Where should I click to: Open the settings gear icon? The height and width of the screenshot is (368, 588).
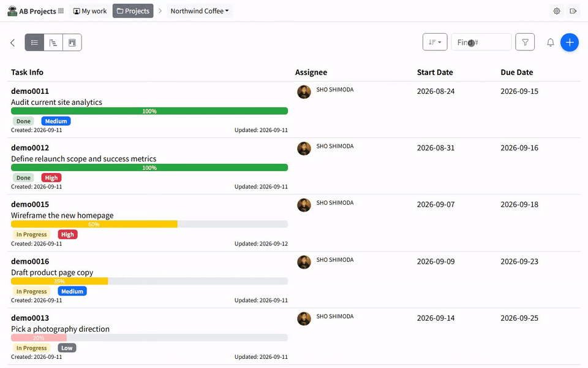click(x=557, y=11)
